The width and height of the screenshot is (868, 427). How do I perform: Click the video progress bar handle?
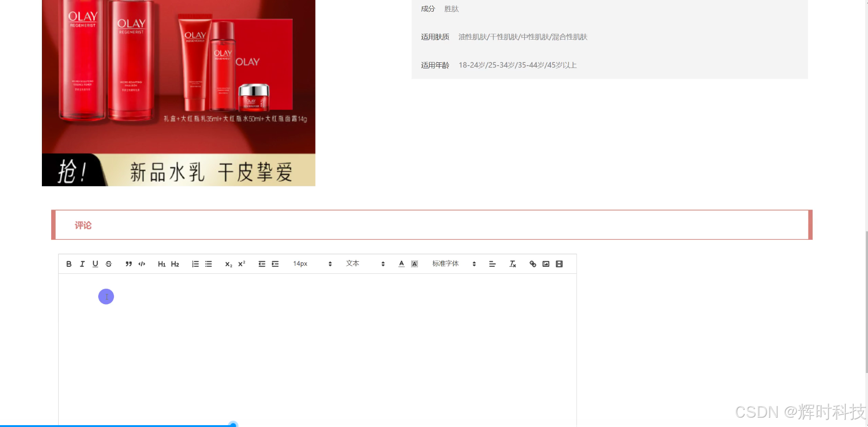[x=233, y=424]
